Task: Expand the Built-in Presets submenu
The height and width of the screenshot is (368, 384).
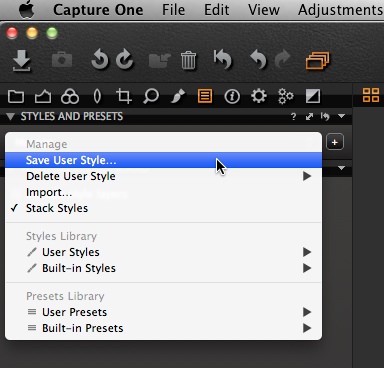Action: 164,328
